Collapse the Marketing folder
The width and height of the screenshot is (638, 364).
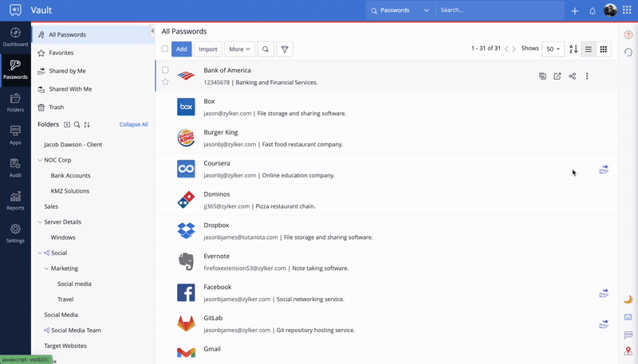coord(46,268)
